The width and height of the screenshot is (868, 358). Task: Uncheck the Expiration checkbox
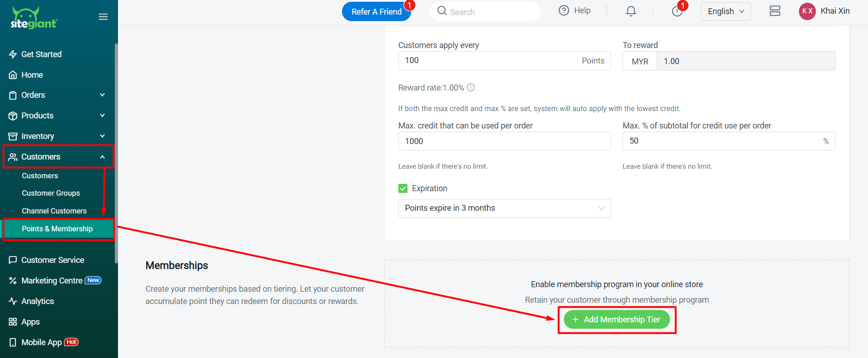tap(403, 188)
